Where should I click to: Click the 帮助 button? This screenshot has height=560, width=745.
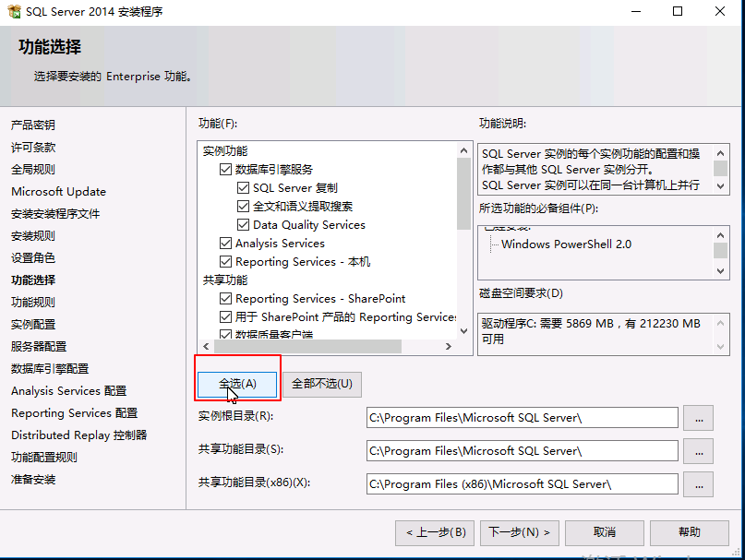689,532
